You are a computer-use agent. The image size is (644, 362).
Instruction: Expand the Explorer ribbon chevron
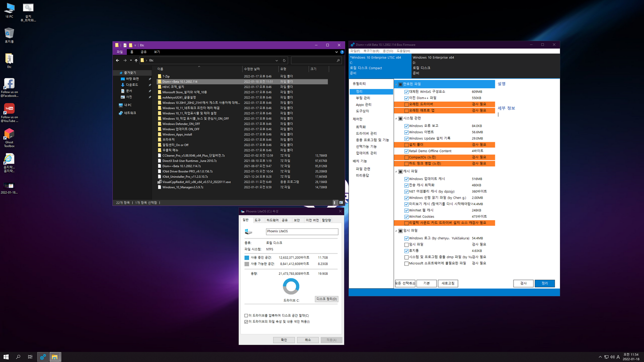click(x=336, y=52)
